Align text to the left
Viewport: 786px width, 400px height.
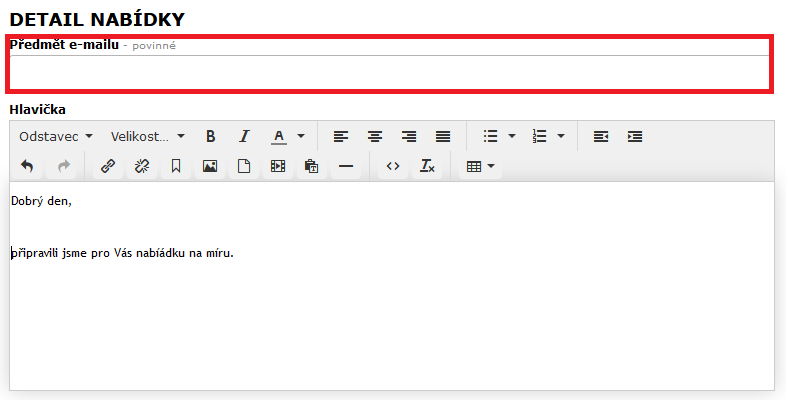(x=341, y=136)
